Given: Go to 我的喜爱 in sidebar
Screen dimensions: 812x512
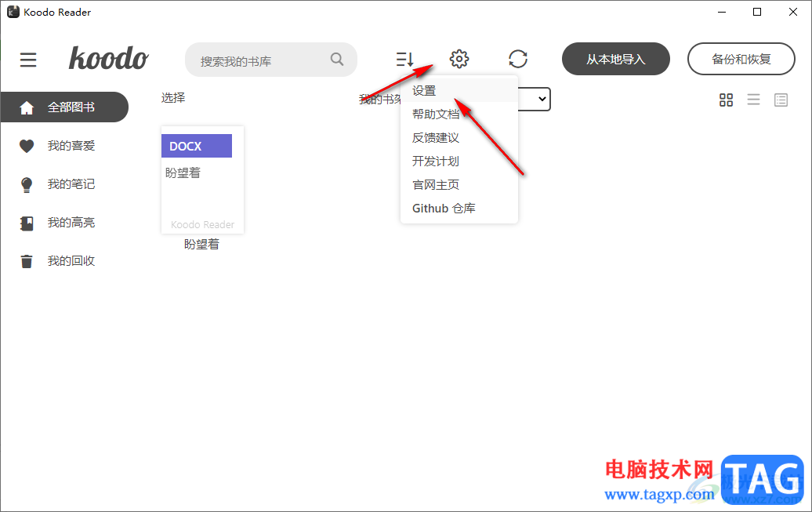Looking at the screenshot, I should click(71, 146).
